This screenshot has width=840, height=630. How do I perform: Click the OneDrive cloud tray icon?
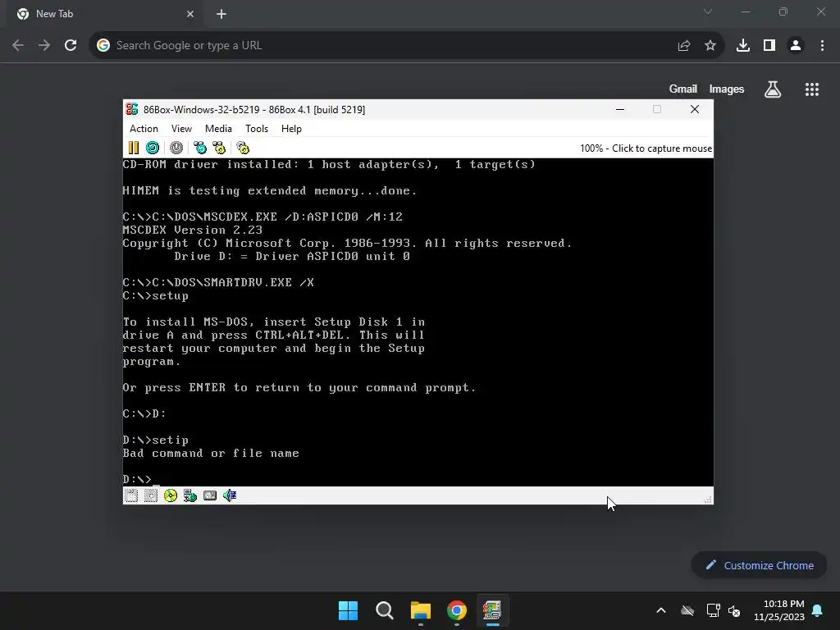687,610
